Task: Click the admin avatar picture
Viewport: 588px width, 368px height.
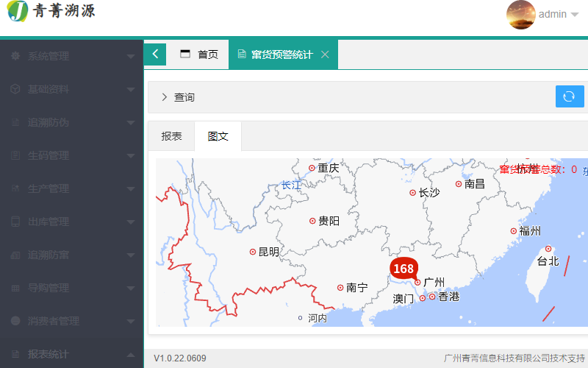Action: click(x=521, y=14)
